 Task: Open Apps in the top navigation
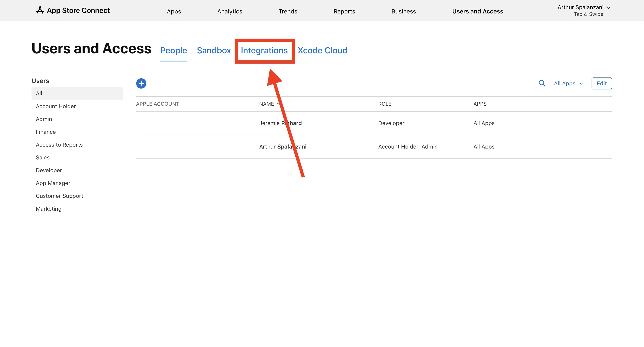(174, 11)
